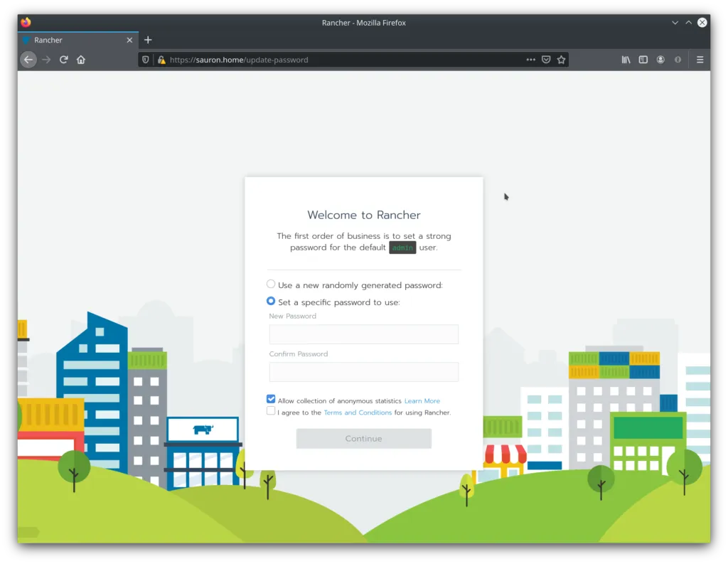Switch to the Rancher tab

pyautogui.click(x=71, y=40)
